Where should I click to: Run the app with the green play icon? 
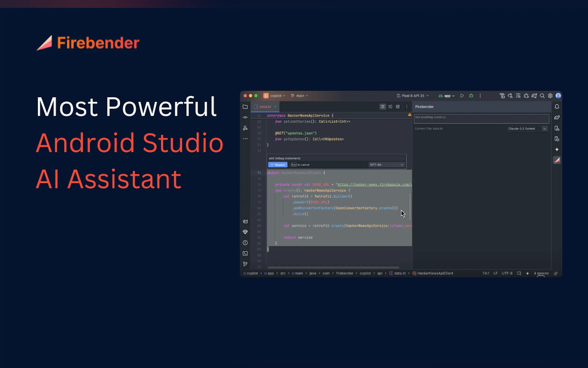click(x=462, y=96)
